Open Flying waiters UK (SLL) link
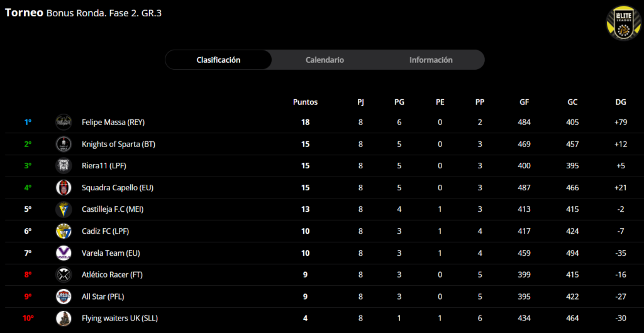The height and width of the screenshot is (333, 644). 119,318
